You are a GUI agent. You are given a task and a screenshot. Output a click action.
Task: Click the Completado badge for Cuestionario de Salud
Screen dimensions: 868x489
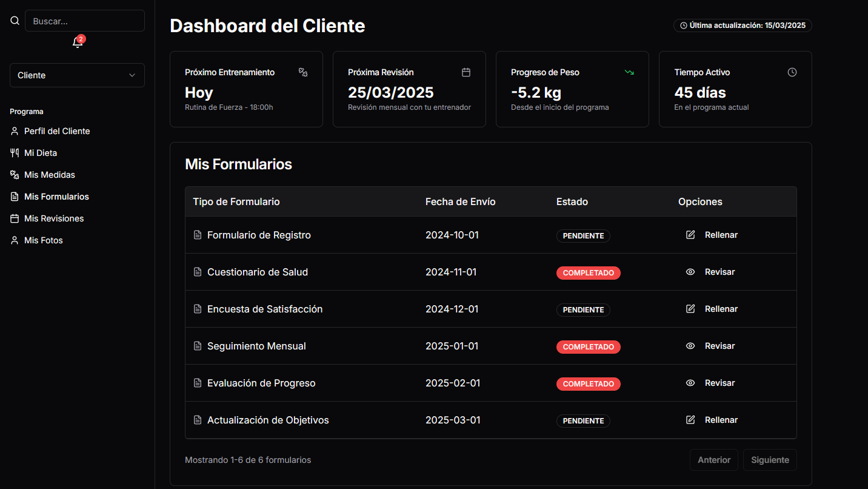click(x=588, y=273)
